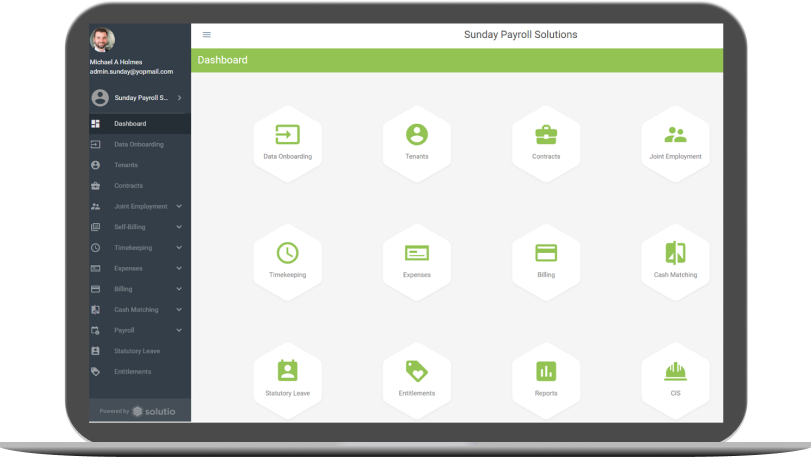Open the Timekeeping clock tile icon
The width and height of the screenshot is (811, 457).
[x=287, y=253]
